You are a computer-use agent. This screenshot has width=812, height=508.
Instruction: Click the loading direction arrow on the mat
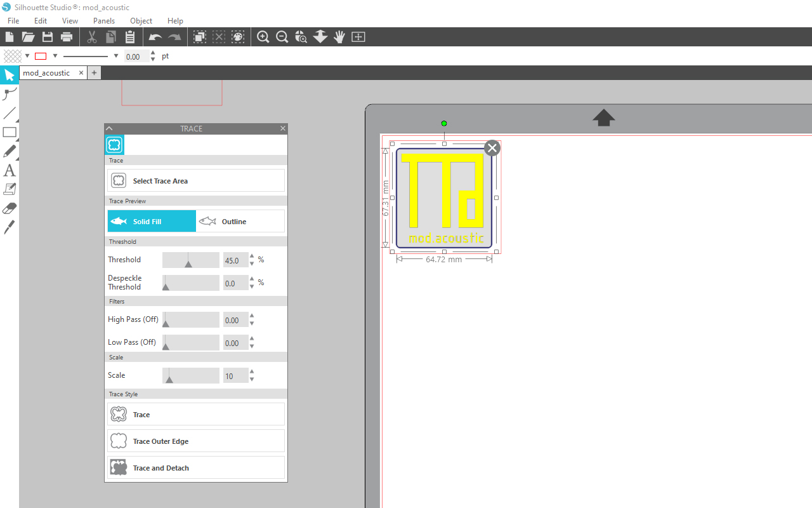tap(603, 117)
